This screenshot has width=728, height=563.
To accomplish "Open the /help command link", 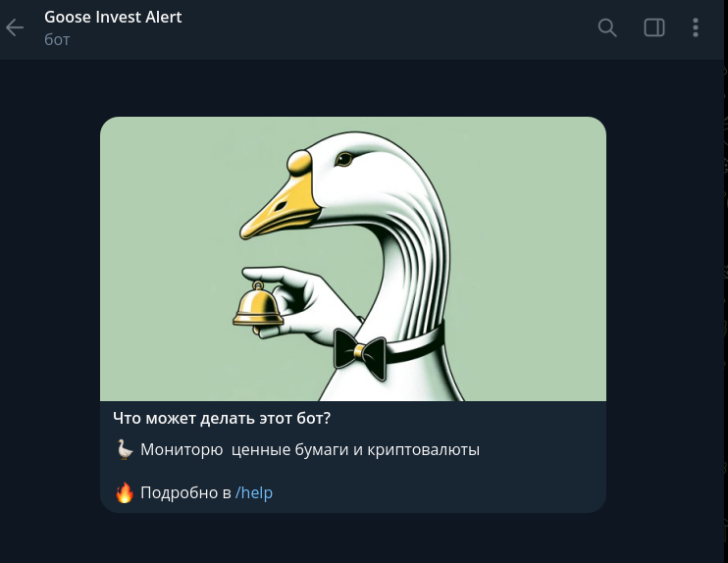I will pyautogui.click(x=254, y=492).
